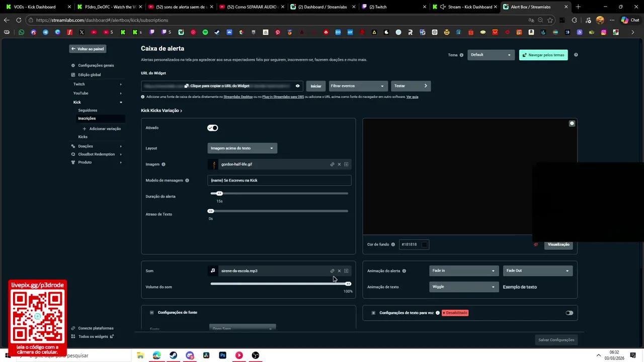Copy link of gordon-half-life.gif image
This screenshot has width=644, height=362.
point(332,164)
